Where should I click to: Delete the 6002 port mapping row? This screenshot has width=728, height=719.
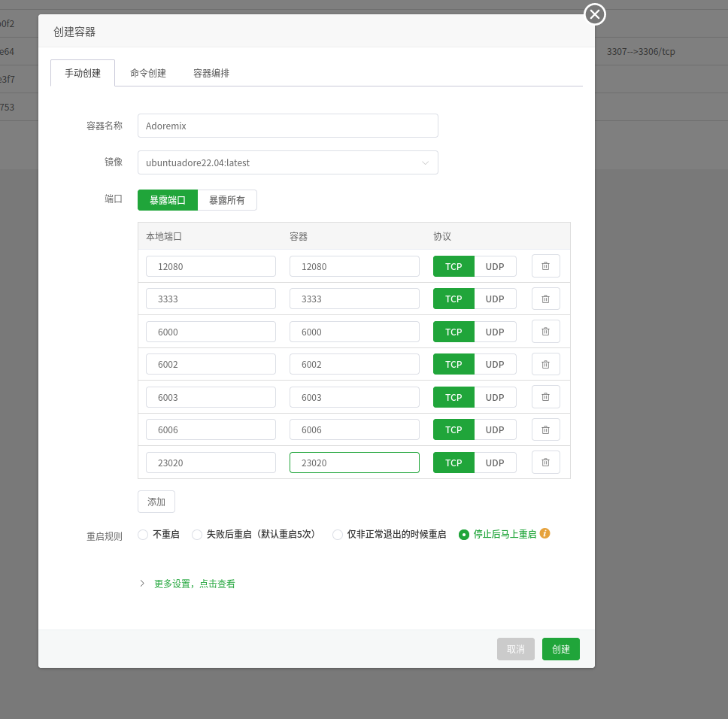[x=545, y=364]
